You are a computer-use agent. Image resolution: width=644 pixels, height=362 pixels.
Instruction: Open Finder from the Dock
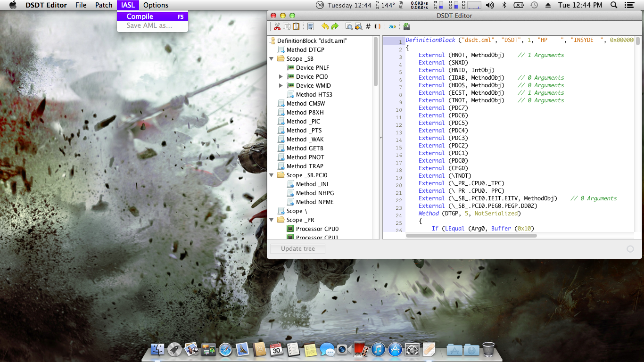click(157, 349)
